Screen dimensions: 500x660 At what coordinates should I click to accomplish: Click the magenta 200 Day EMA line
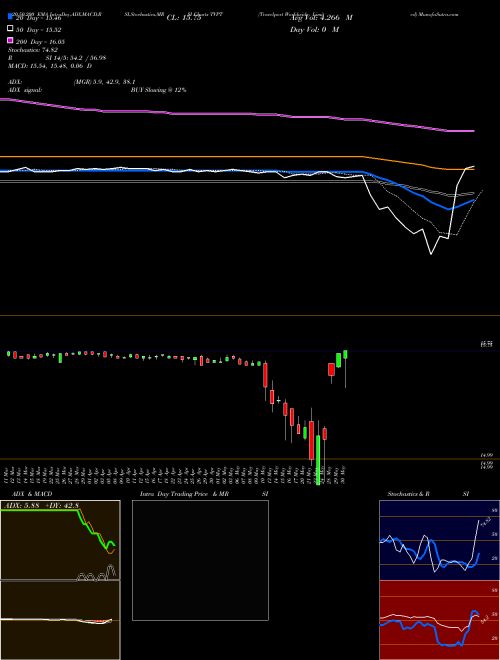(236, 114)
